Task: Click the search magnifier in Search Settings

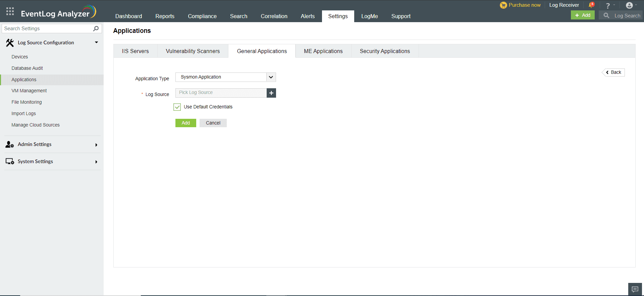Action: (x=96, y=29)
